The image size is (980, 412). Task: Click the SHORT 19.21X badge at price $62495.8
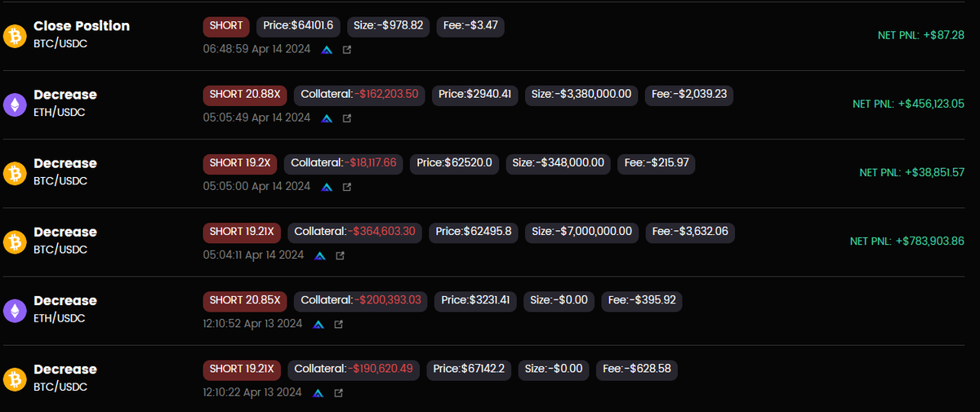click(x=242, y=232)
